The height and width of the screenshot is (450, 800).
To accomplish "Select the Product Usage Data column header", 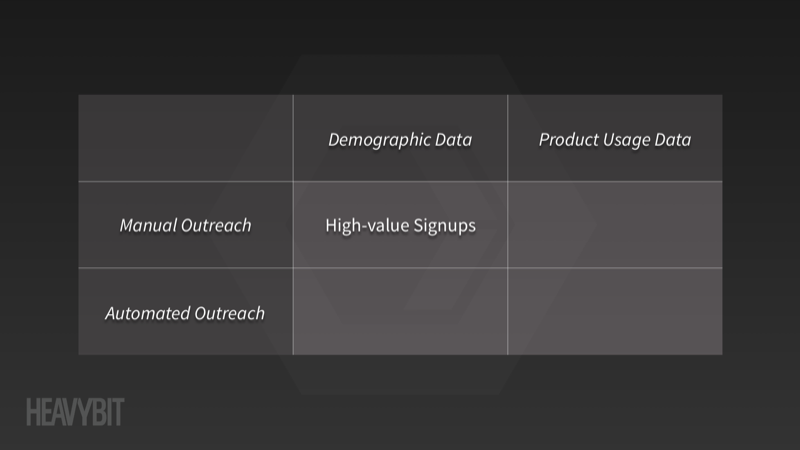I will point(615,139).
